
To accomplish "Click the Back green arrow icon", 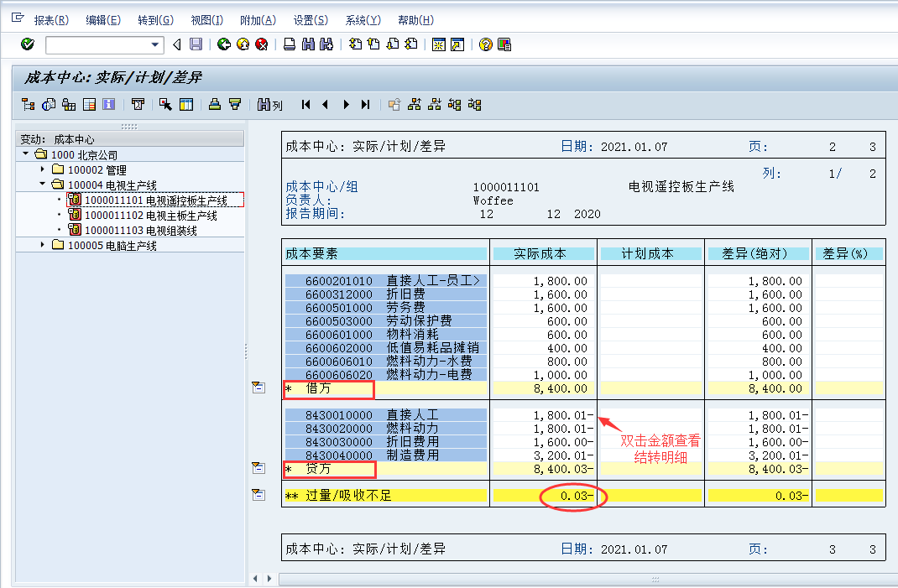I will pyautogui.click(x=223, y=44).
